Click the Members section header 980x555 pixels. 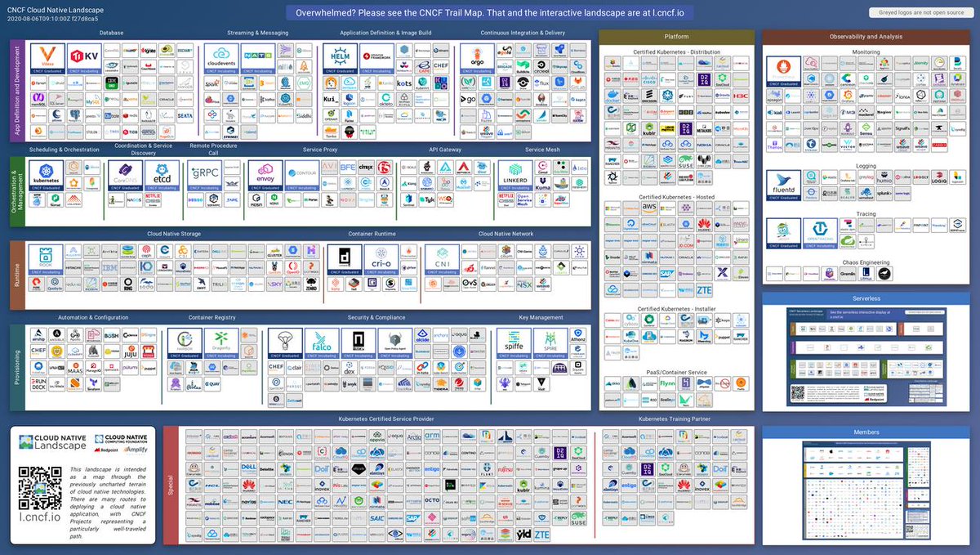[866, 432]
